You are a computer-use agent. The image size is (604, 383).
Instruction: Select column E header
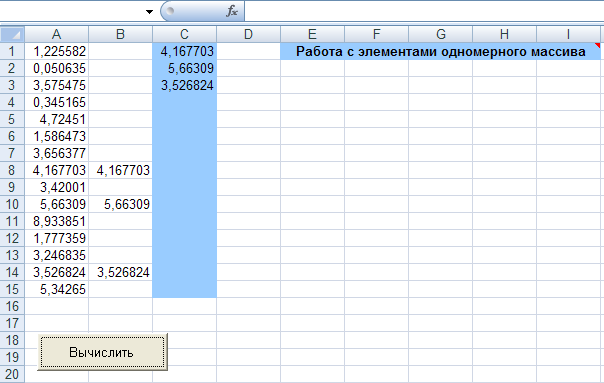[312, 34]
